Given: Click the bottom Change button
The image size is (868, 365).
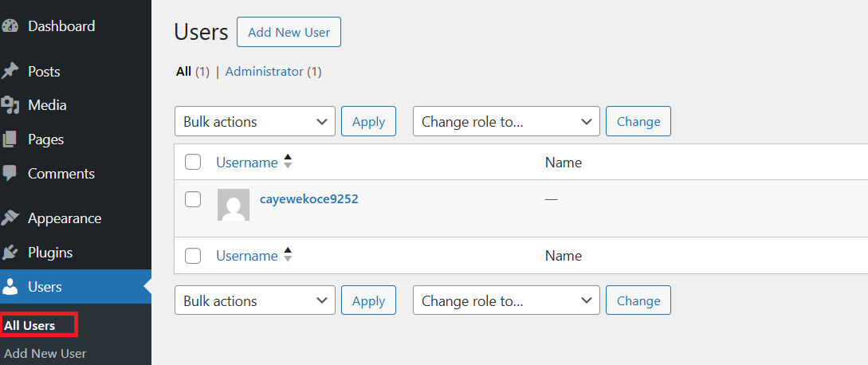Looking at the screenshot, I should (x=638, y=300).
